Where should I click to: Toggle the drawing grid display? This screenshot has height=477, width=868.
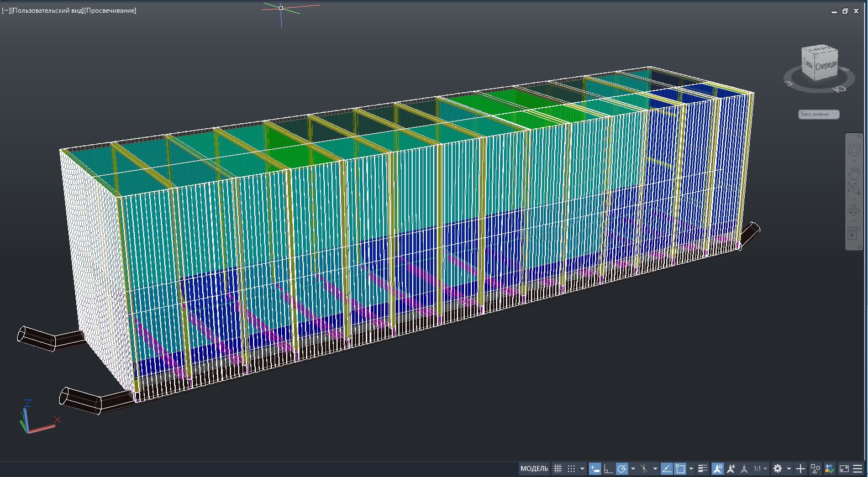558,469
